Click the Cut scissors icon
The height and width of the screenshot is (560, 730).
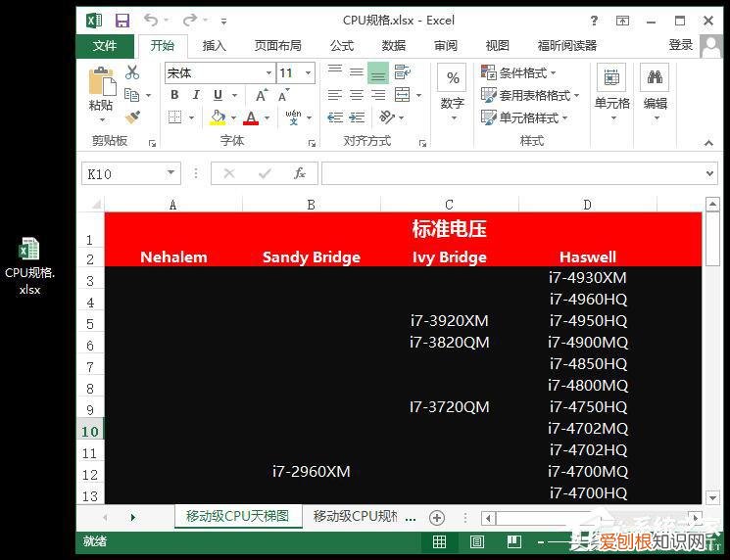[x=132, y=72]
